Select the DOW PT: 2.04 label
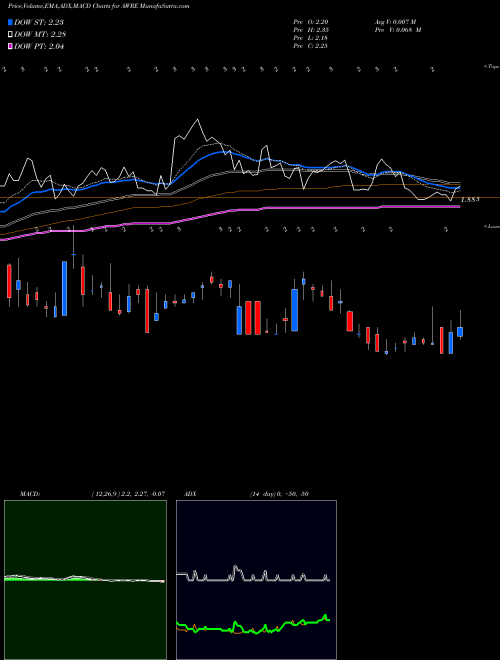Viewport: 500px width, 660px height. [39, 47]
